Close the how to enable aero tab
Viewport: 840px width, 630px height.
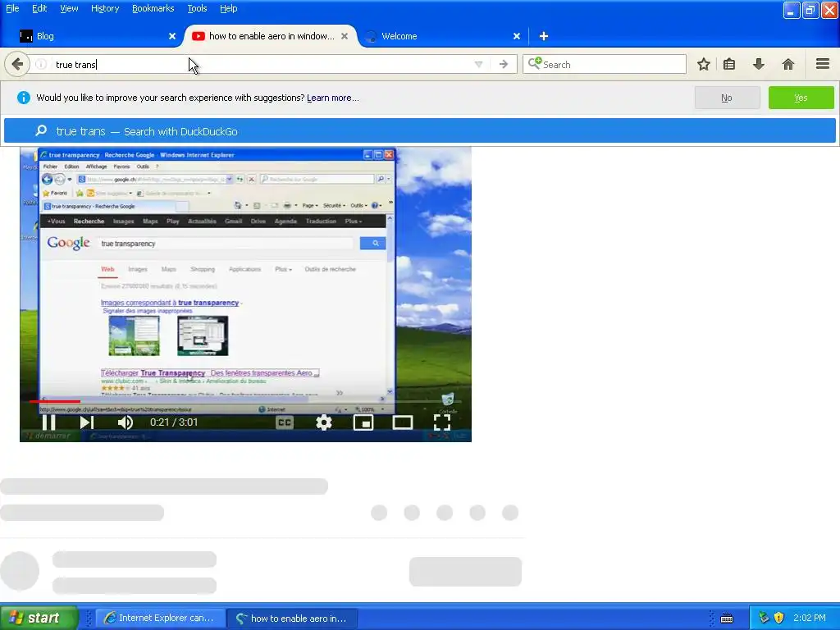(345, 36)
